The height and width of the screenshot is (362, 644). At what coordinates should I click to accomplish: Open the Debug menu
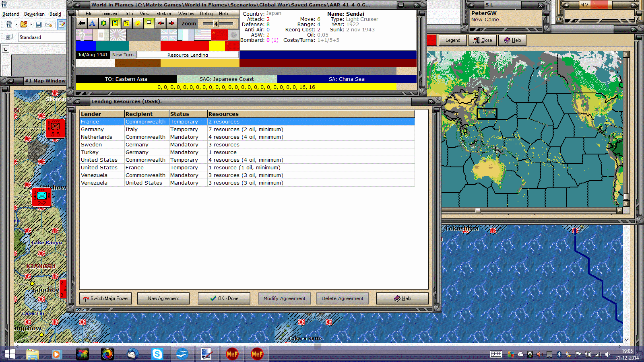coord(206,14)
